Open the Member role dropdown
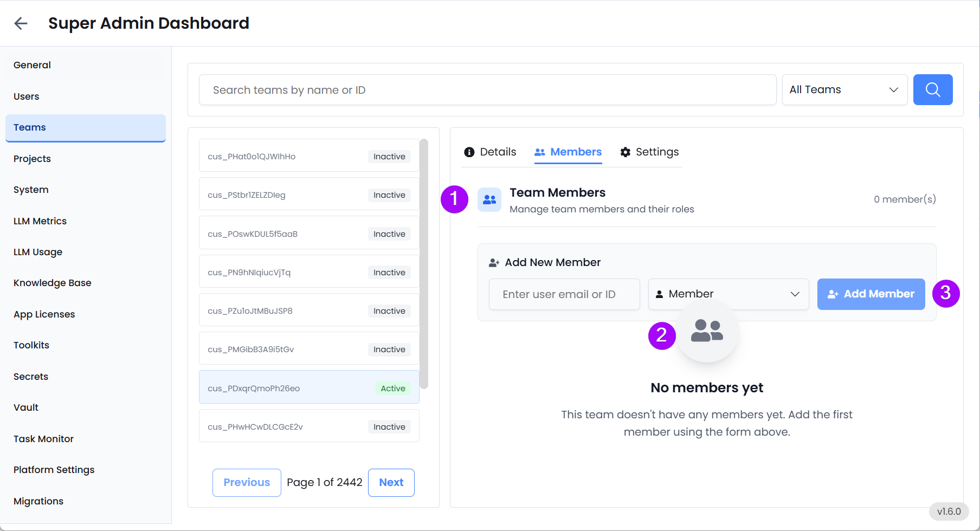Image resolution: width=980 pixels, height=531 pixels. [728, 294]
